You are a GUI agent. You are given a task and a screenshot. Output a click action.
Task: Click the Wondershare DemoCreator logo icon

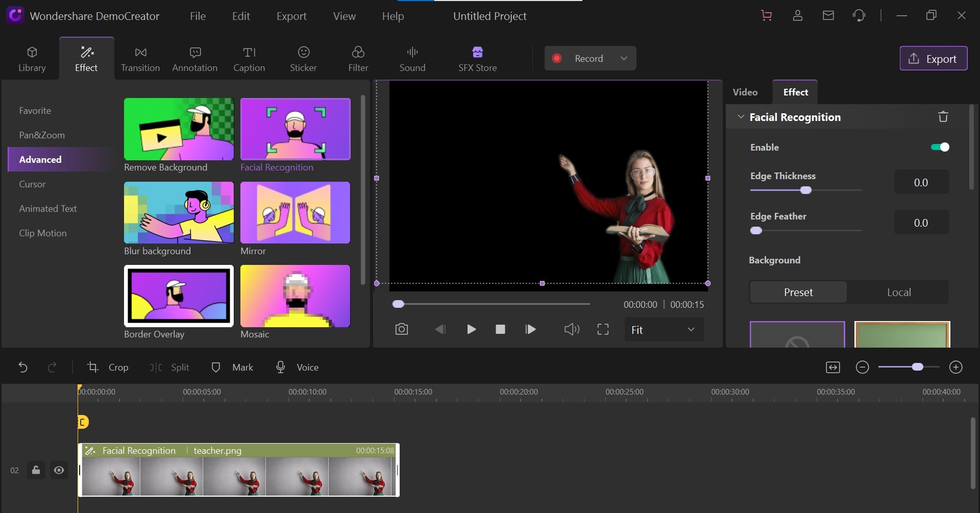coord(15,16)
